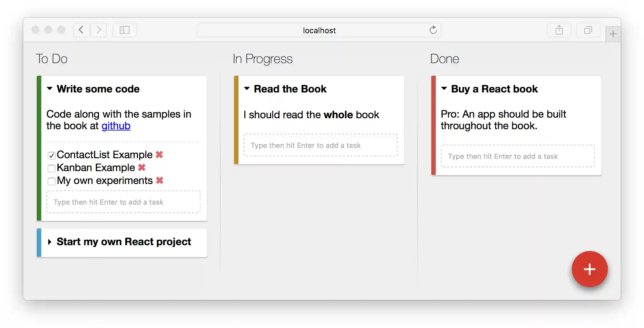644x328 pixels.
Task: Go back to previous page
Action: click(x=81, y=30)
